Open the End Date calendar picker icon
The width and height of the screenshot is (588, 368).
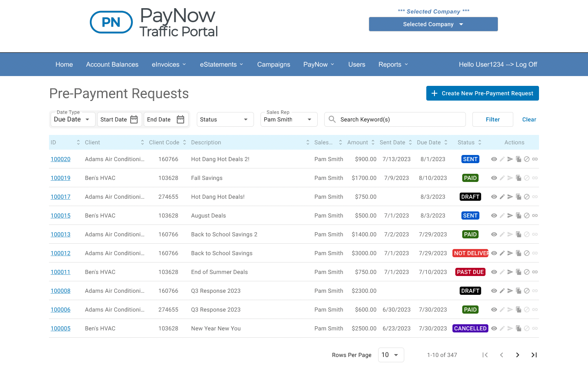pyautogui.click(x=180, y=119)
